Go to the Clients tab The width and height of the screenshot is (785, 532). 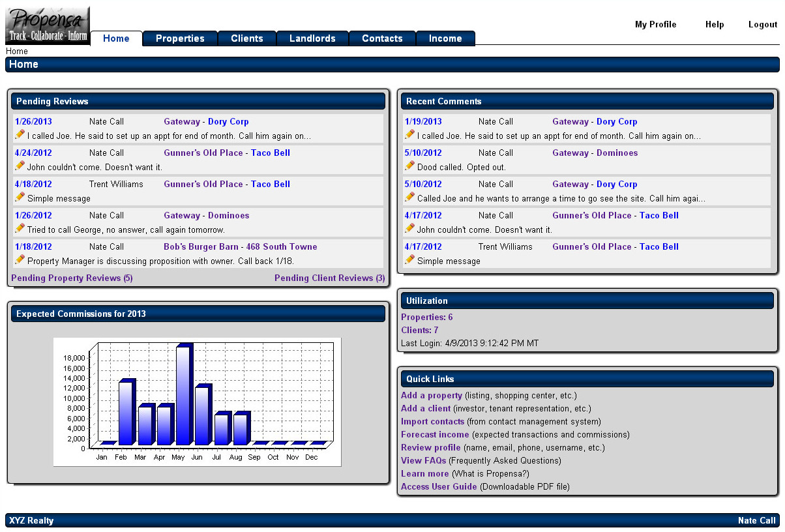(247, 38)
